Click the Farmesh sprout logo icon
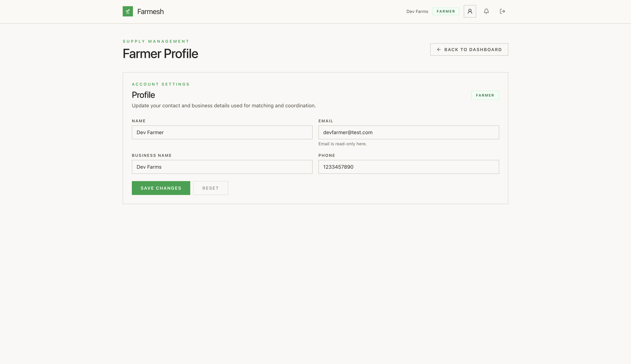Image resolution: width=631 pixels, height=364 pixels. pos(127,11)
